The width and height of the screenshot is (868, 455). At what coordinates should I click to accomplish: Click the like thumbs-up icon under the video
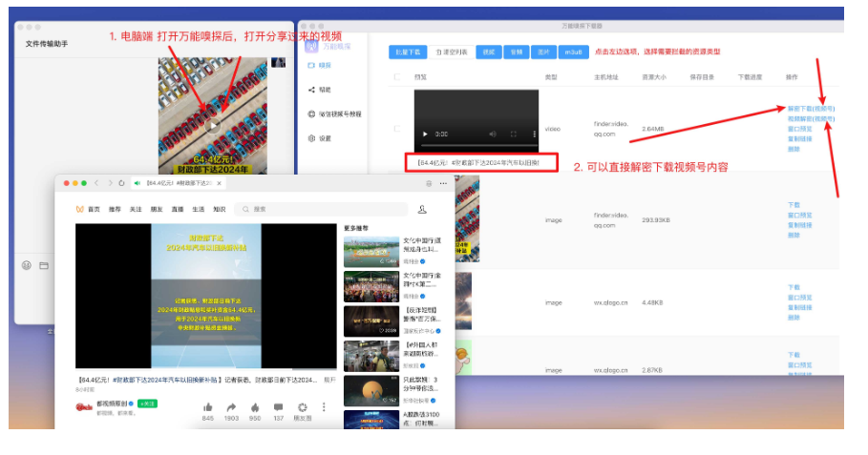[208, 407]
